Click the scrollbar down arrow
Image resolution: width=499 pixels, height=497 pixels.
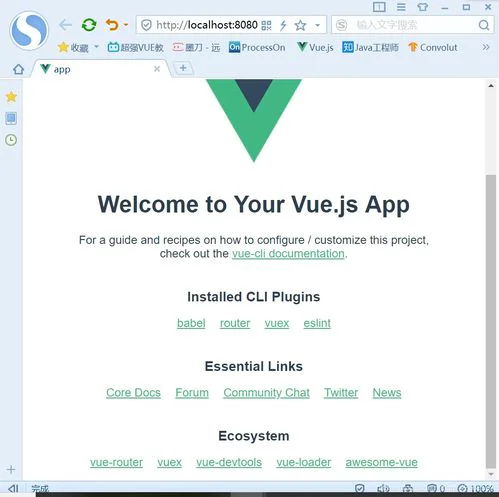(491, 474)
